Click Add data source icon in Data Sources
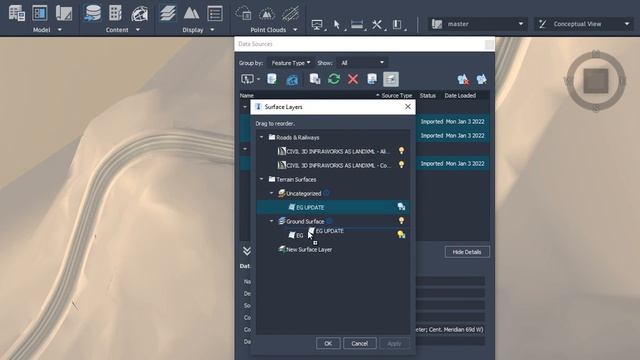This screenshot has width=640, height=360. (247, 79)
